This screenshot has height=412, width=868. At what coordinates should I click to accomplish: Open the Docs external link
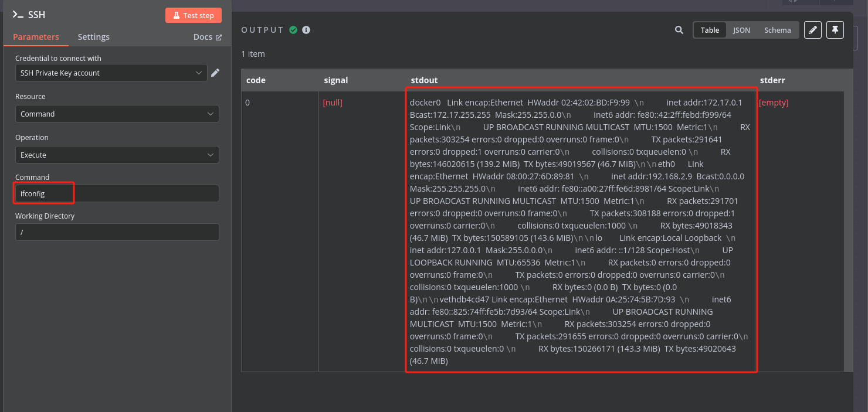[207, 37]
